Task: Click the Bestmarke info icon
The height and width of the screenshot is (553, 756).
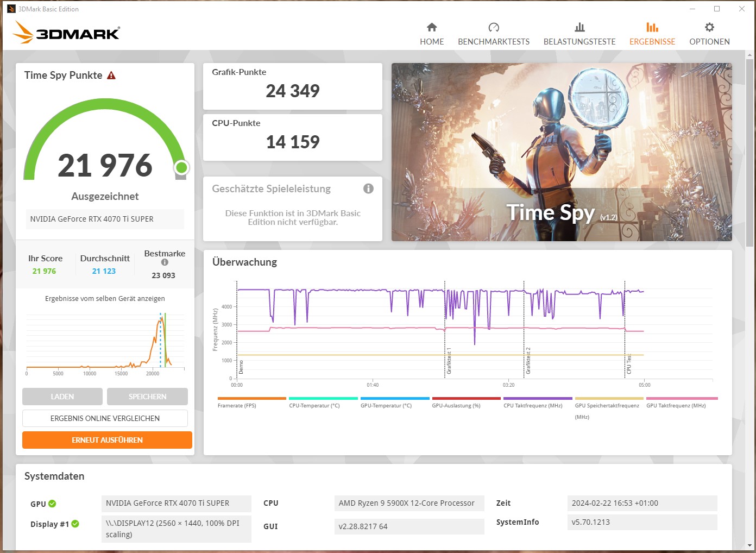Action: [165, 262]
